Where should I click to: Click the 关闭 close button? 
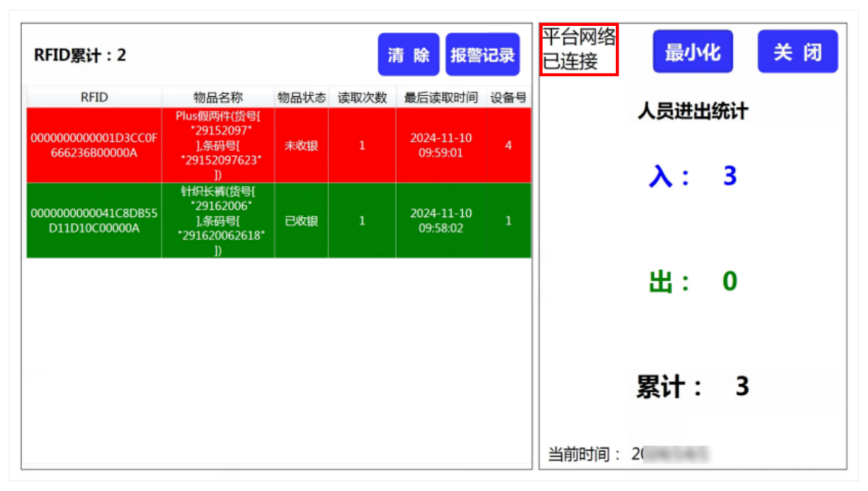(797, 51)
